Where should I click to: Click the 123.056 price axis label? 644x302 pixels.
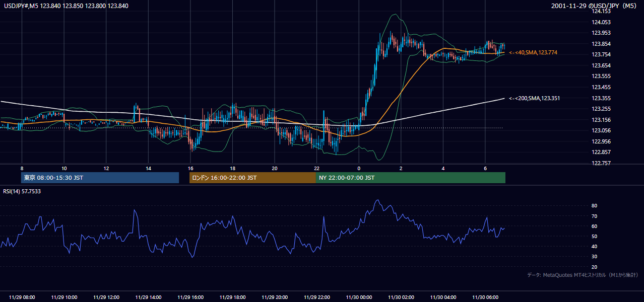[x=601, y=130]
